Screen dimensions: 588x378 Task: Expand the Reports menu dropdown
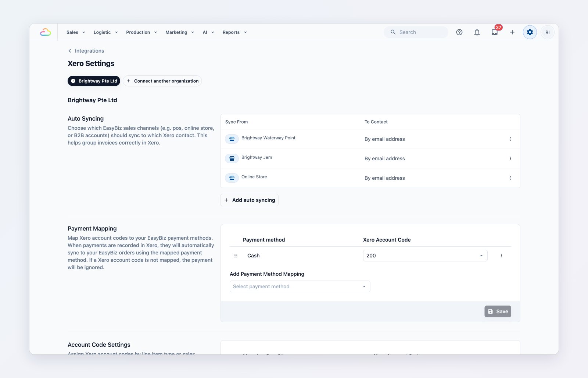(234, 32)
